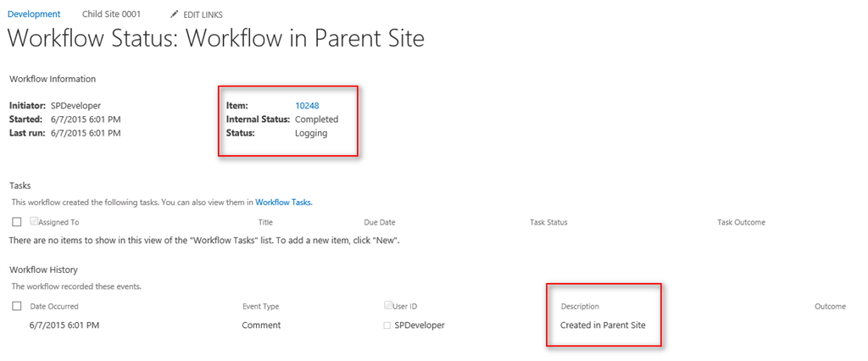Click the EDIT LINKS text
The image size is (868, 361).
coord(203,14)
